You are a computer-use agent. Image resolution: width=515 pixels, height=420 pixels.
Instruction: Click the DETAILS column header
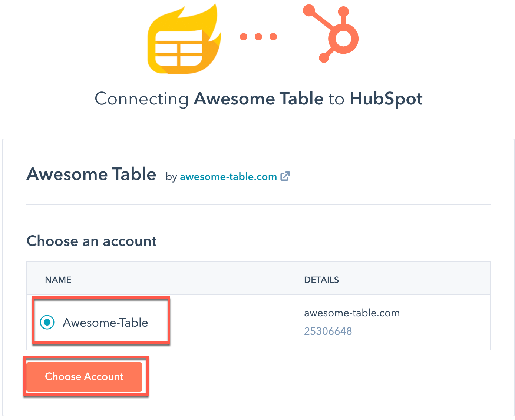pyautogui.click(x=321, y=280)
